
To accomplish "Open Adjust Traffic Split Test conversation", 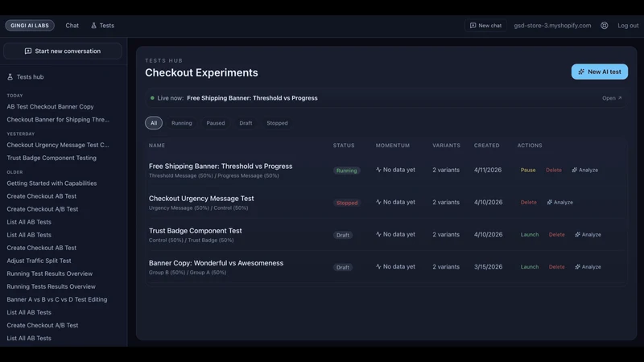I will [x=39, y=261].
